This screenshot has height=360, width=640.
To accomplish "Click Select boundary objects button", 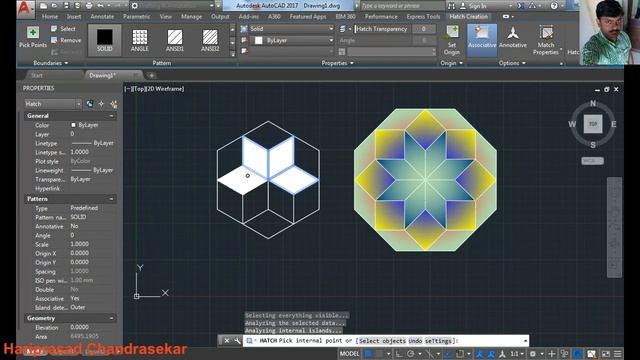I will pos(63,29).
